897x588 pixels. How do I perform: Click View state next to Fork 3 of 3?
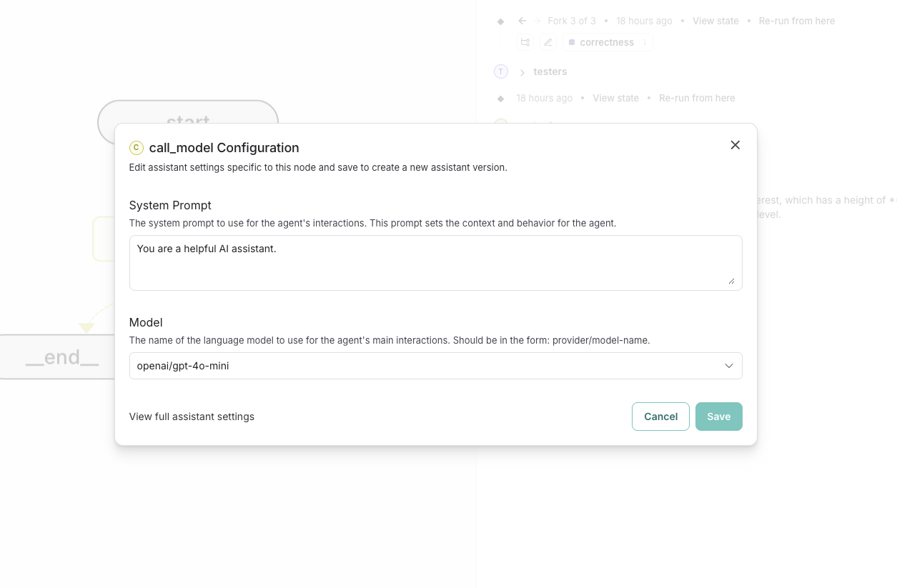[715, 21]
